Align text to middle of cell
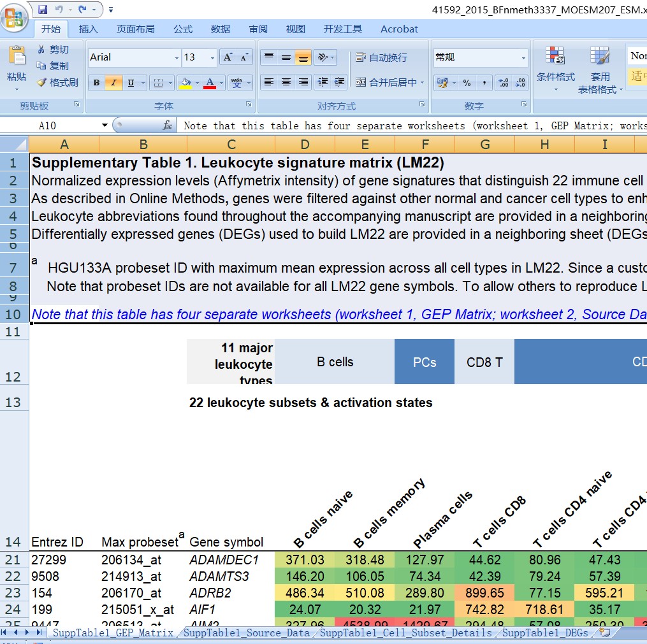The height and width of the screenshot is (644, 647). click(286, 57)
